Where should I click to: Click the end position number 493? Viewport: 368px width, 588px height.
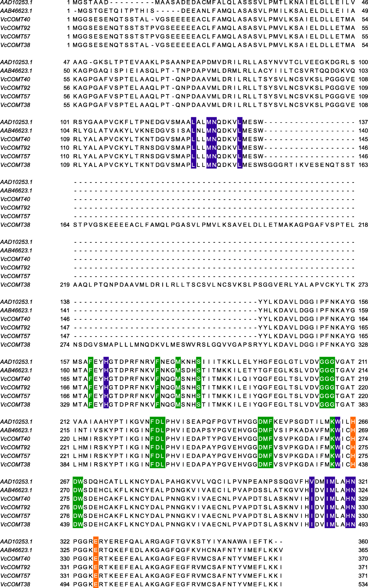(363, 524)
